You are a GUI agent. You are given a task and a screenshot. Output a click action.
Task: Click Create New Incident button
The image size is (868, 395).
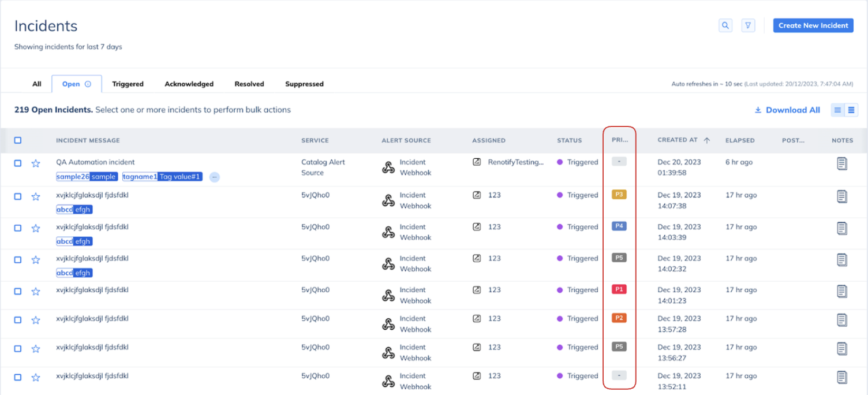point(813,25)
